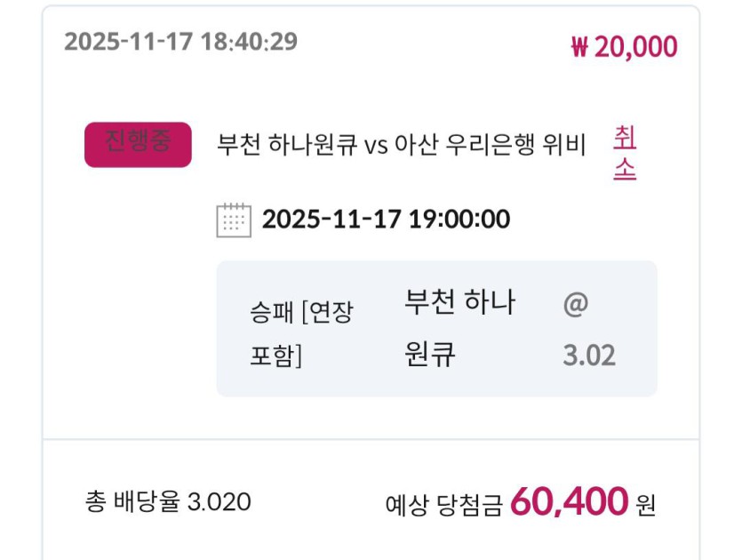Screen dimensions: 742x560
Task: Click the bet placement time 18:40:29
Action: (248, 42)
